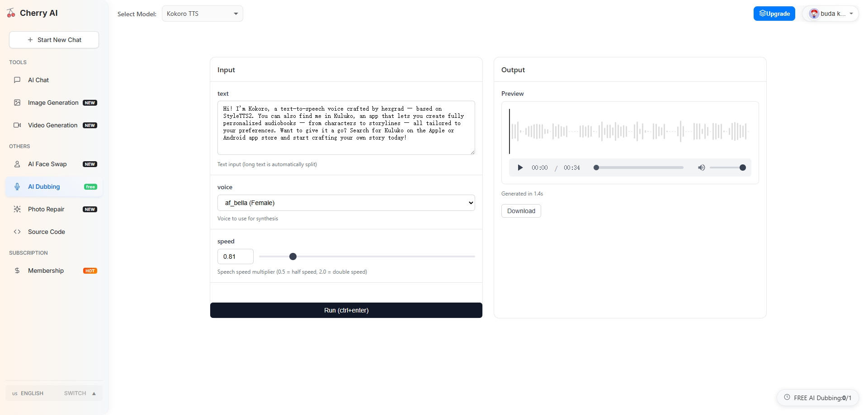Open AI Chat tool
This screenshot has height=415, width=868.
pos(54,80)
